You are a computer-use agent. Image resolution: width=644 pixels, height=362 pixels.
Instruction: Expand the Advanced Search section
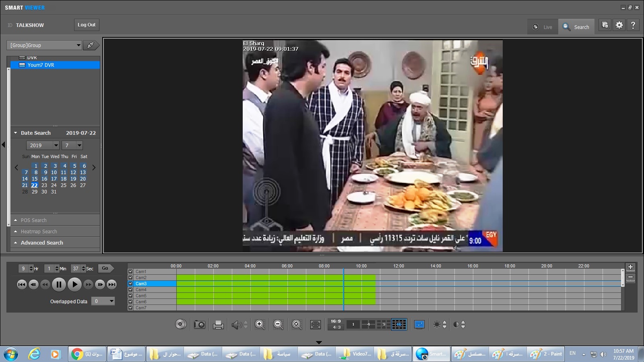point(15,243)
